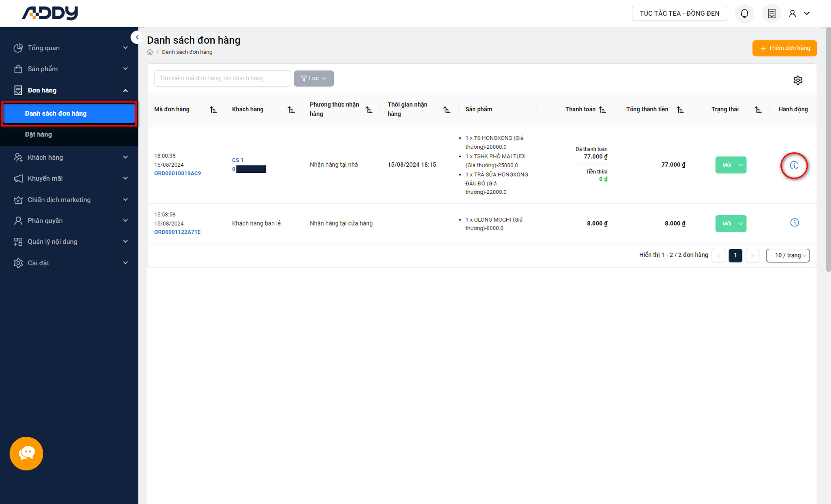The image size is (831, 504).
Task: Open the Lọc filter dropdown
Action: coord(313,79)
